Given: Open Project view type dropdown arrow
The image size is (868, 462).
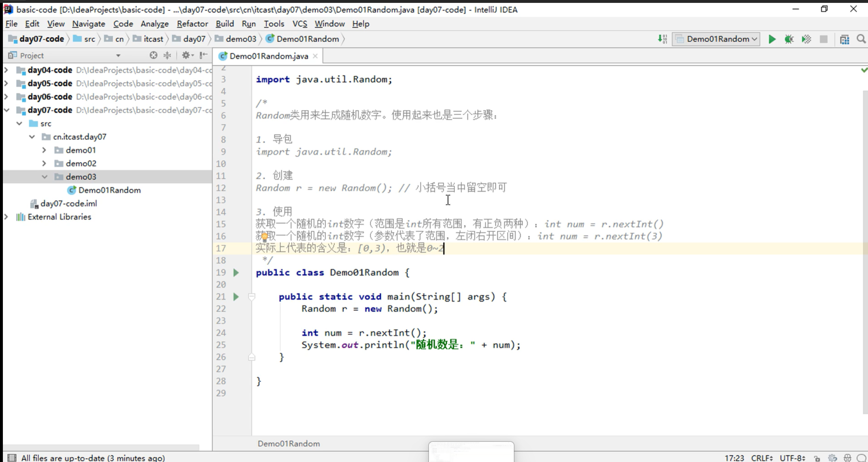Looking at the screenshot, I should (118, 55).
